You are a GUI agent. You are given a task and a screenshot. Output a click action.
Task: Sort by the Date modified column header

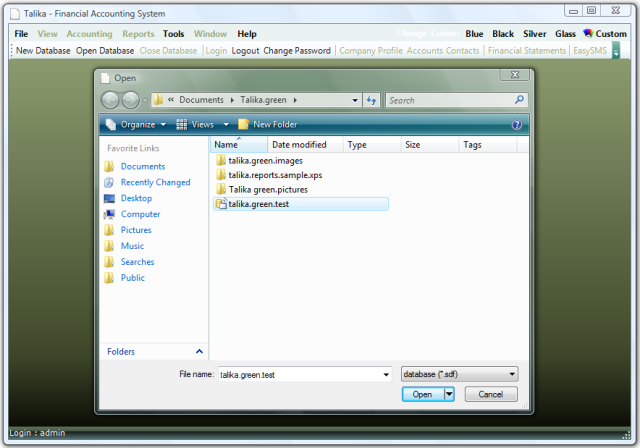point(300,145)
